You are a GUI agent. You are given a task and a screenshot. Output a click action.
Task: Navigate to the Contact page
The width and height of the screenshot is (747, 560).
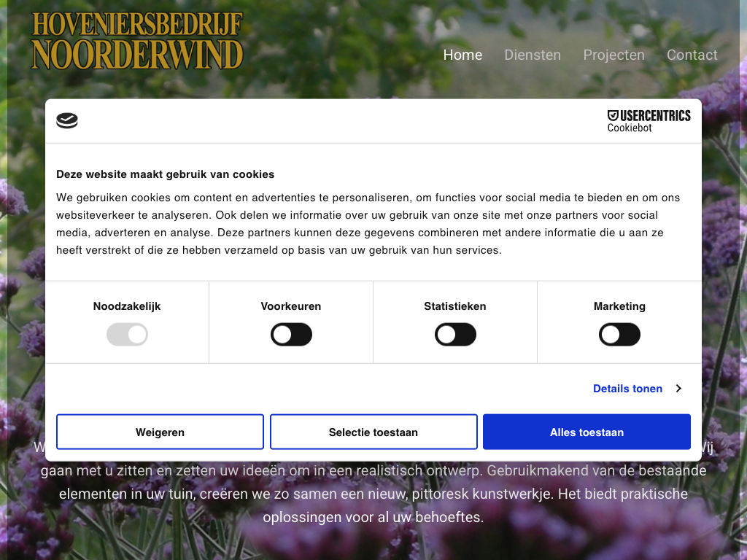(692, 55)
